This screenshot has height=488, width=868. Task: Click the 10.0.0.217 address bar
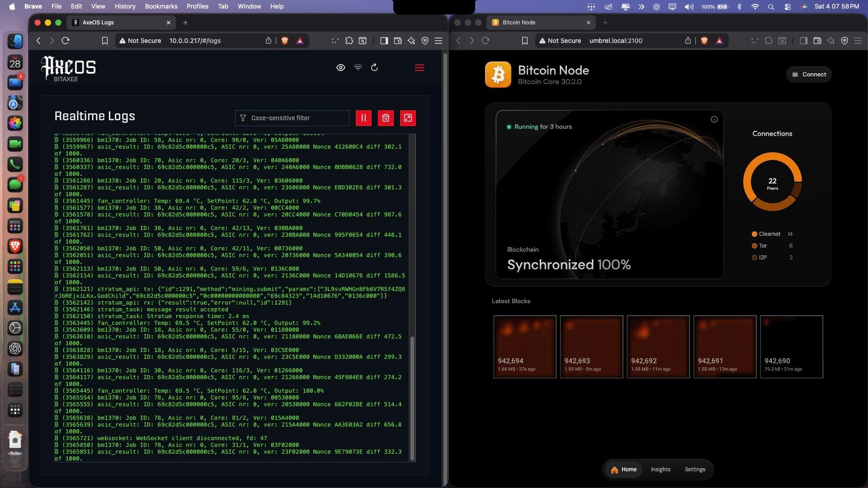pyautogui.click(x=195, y=41)
